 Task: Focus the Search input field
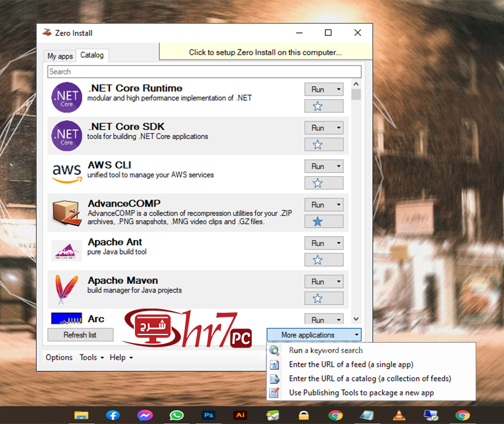point(205,71)
